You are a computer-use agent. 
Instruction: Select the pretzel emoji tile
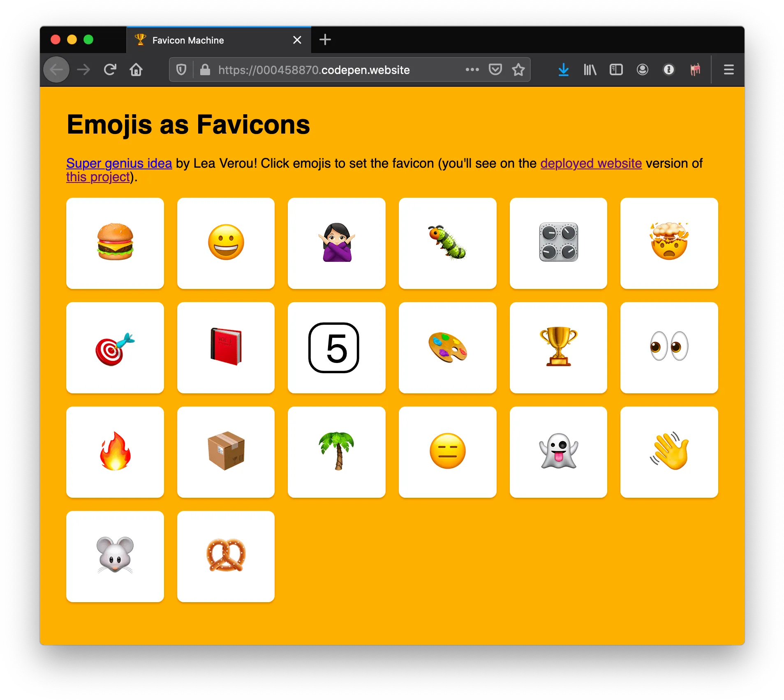click(226, 557)
